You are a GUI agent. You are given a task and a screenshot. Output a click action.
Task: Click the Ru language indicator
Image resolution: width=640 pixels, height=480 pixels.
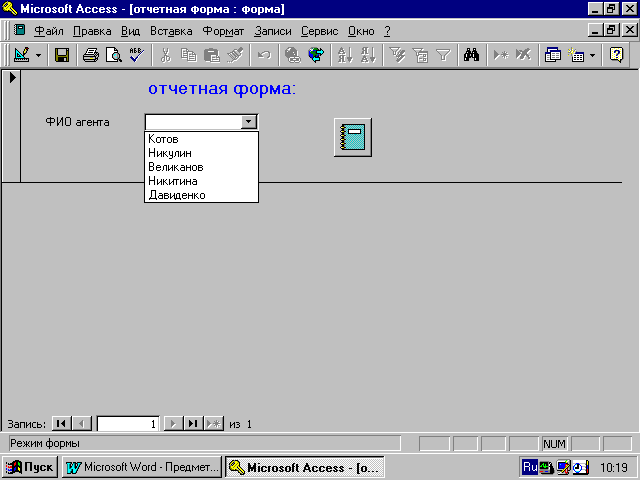[x=530, y=467]
